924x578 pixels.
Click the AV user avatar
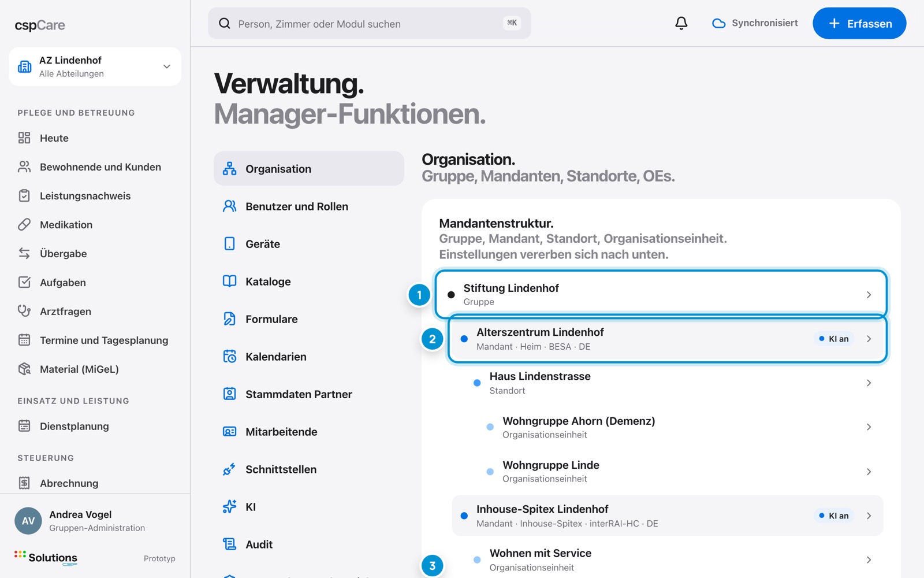[x=28, y=521]
